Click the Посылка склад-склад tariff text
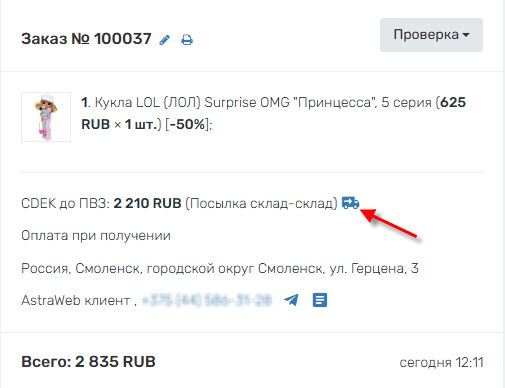This screenshot has height=388, width=505. tap(261, 203)
